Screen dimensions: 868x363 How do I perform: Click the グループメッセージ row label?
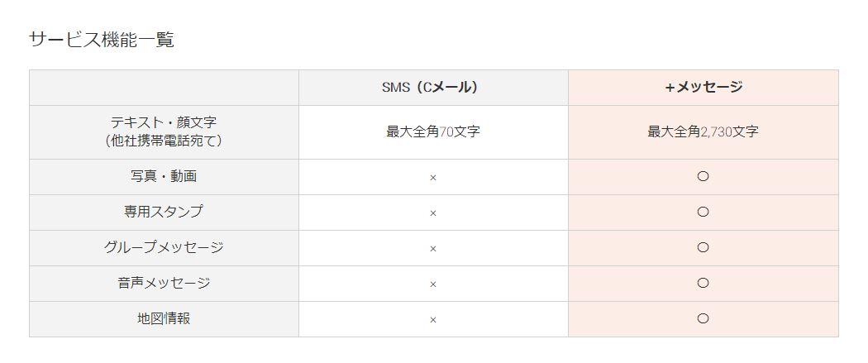164,247
